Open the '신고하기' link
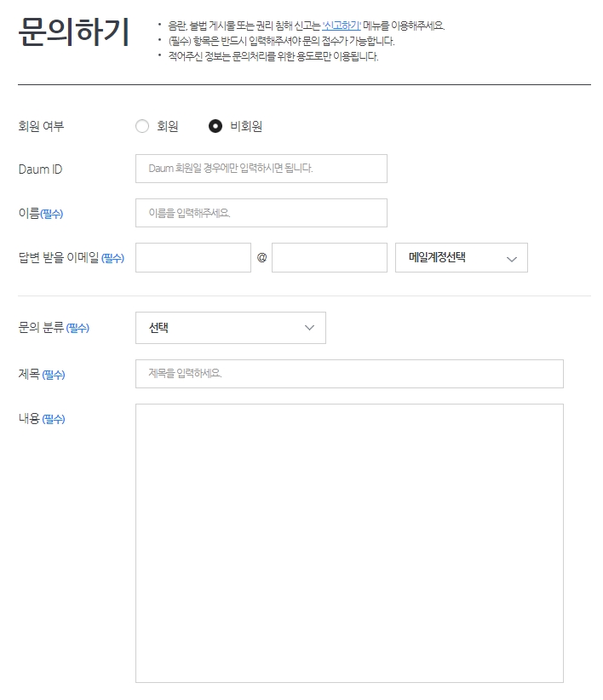 click(x=342, y=26)
